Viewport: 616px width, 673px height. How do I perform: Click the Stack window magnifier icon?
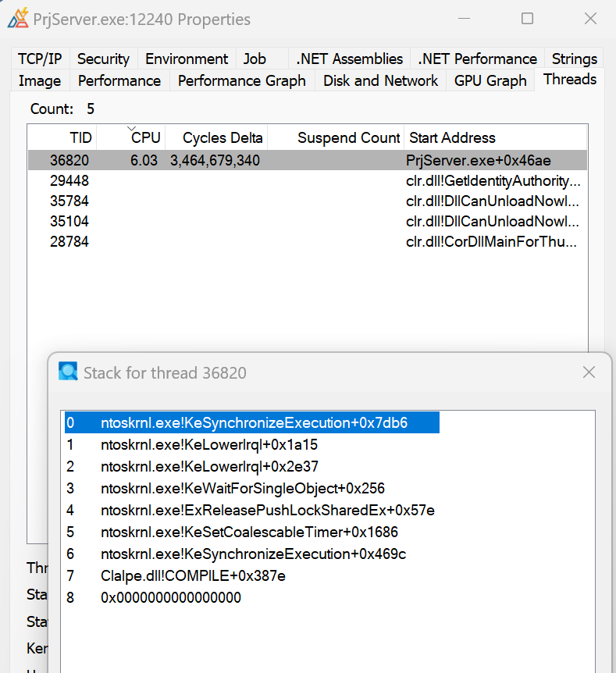68,372
